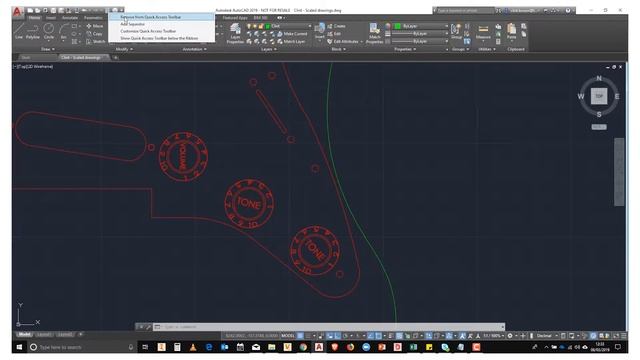Click Make Current layer button

click(291, 34)
